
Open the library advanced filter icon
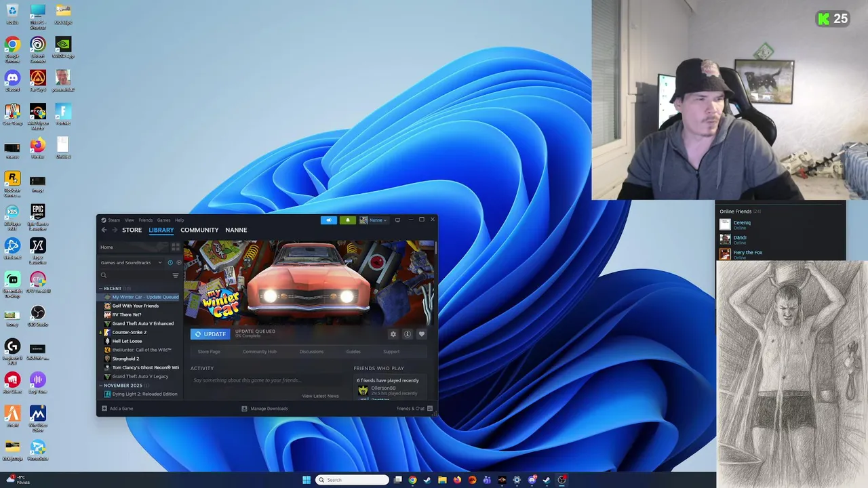click(x=176, y=275)
